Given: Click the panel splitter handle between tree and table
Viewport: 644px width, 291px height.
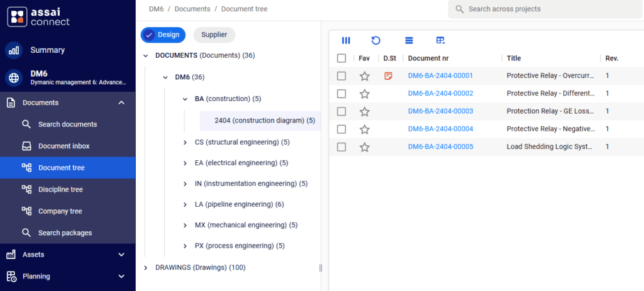Looking at the screenshot, I should coord(321,268).
